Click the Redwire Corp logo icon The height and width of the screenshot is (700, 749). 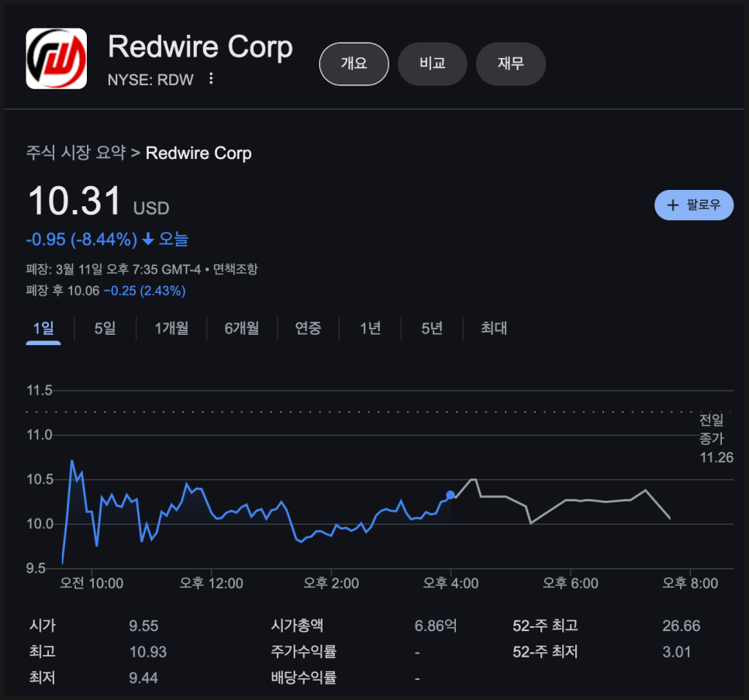pos(57,58)
